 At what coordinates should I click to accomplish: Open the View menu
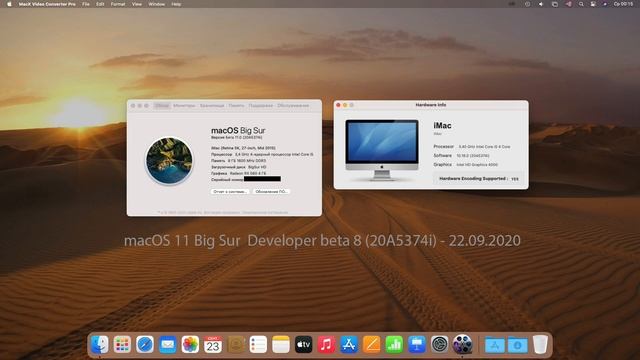137,4
